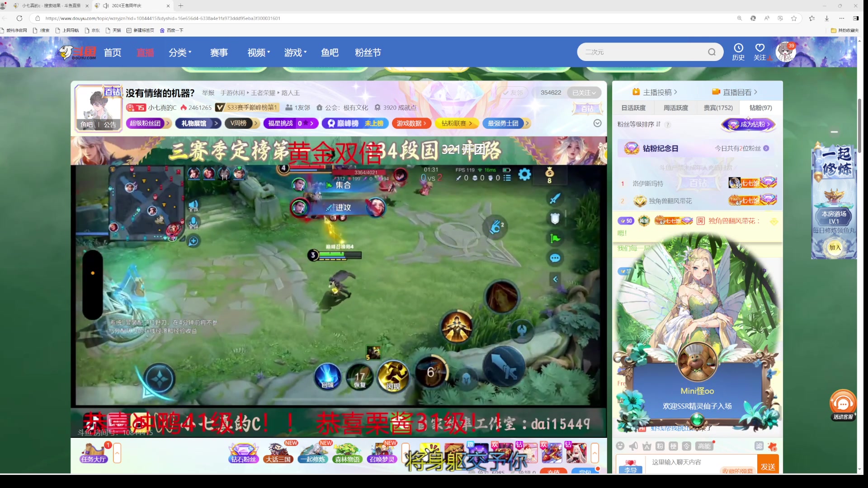The image size is (868, 488).
Task: Expand the circled down arrow under 百钻
Action: [597, 123]
